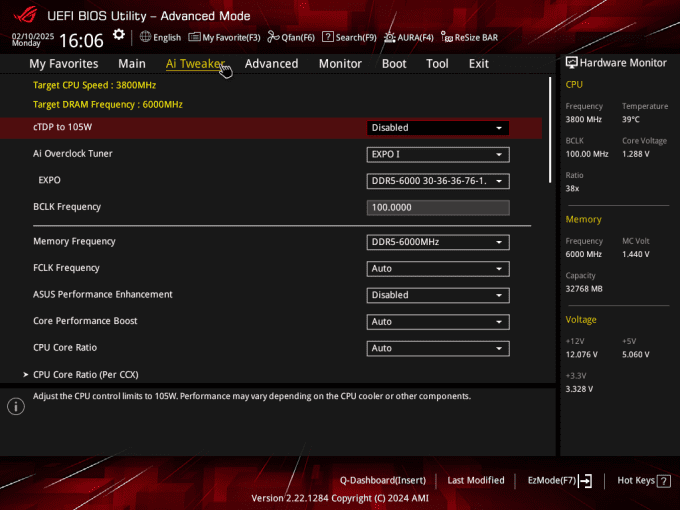Screen dimensions: 680x510
Task: Click the +12V reading 12.076 V
Action: [581, 355]
